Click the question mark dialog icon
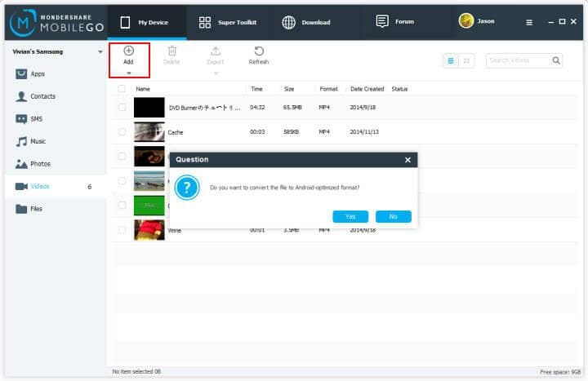This screenshot has width=588, height=381. click(187, 187)
